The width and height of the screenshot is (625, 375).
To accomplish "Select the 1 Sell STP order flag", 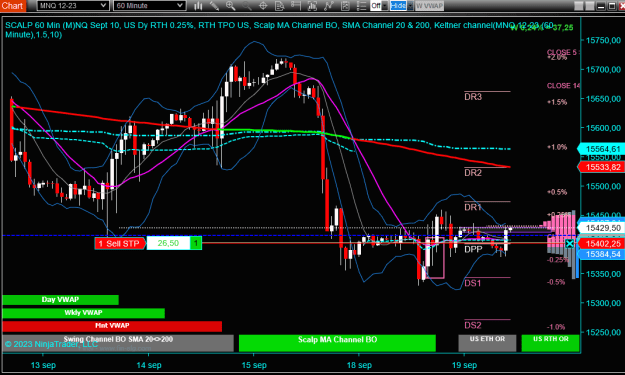I will (x=119, y=243).
